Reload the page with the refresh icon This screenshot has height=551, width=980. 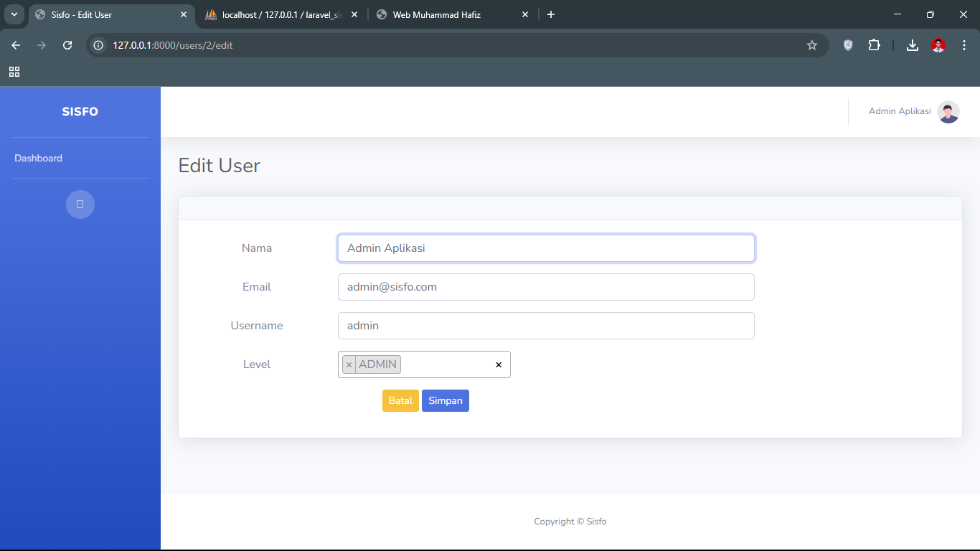(67, 45)
